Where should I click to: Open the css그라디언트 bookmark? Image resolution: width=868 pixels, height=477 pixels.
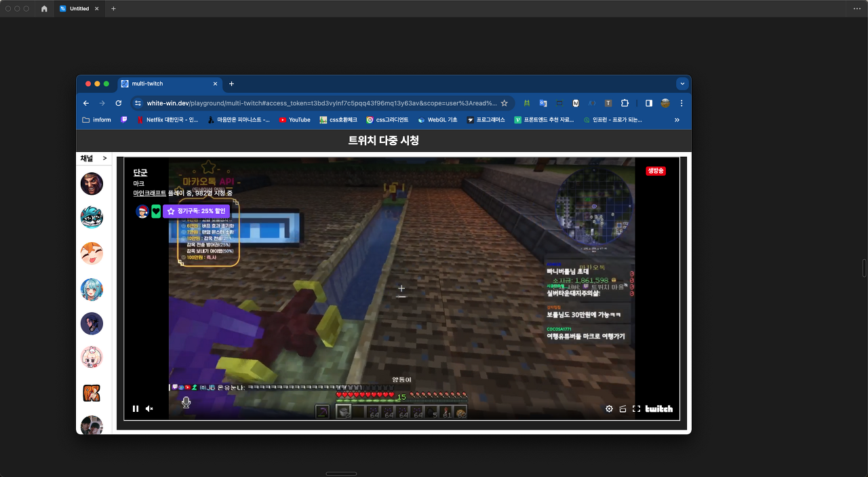(x=387, y=119)
